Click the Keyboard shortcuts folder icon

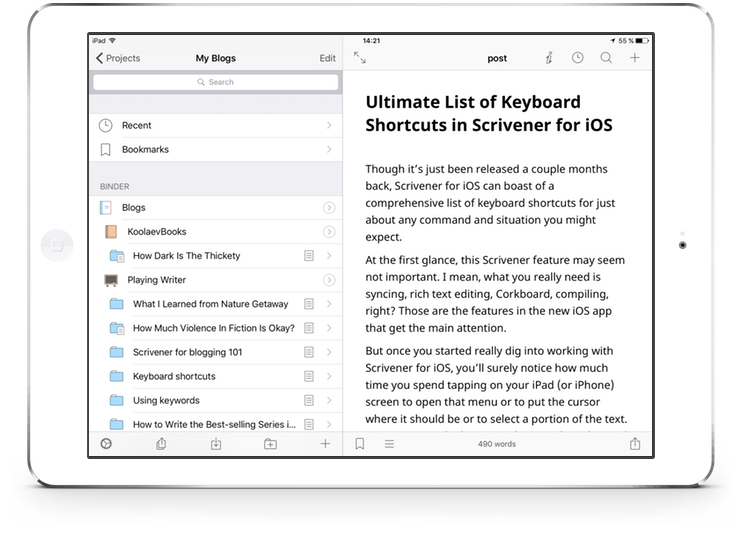(116, 377)
